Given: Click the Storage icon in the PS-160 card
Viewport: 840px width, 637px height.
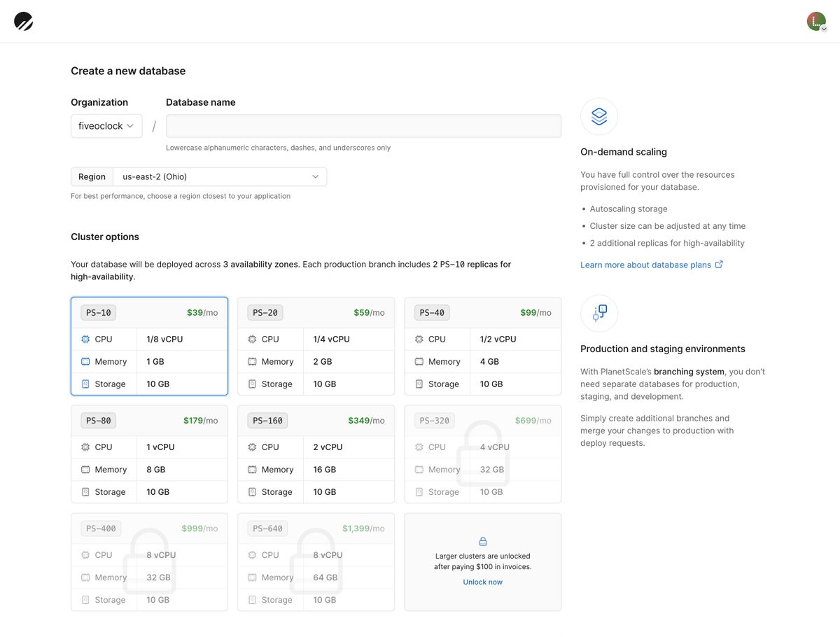Looking at the screenshot, I should click(252, 491).
